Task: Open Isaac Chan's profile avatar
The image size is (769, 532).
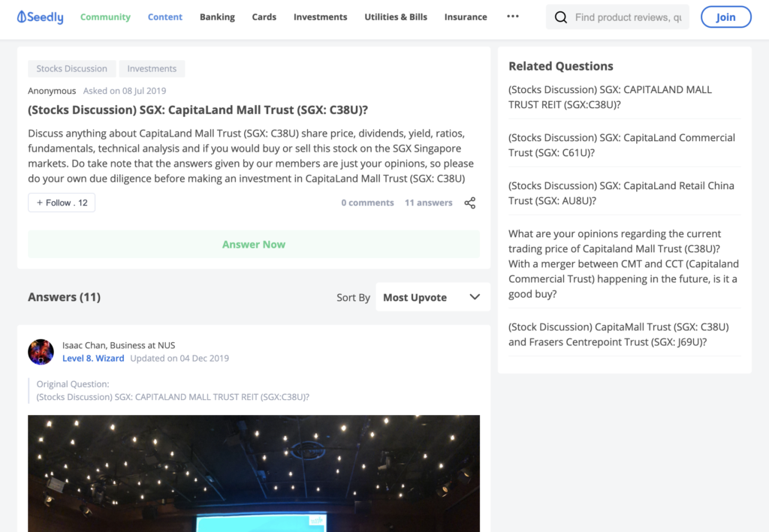Action: [x=41, y=352]
